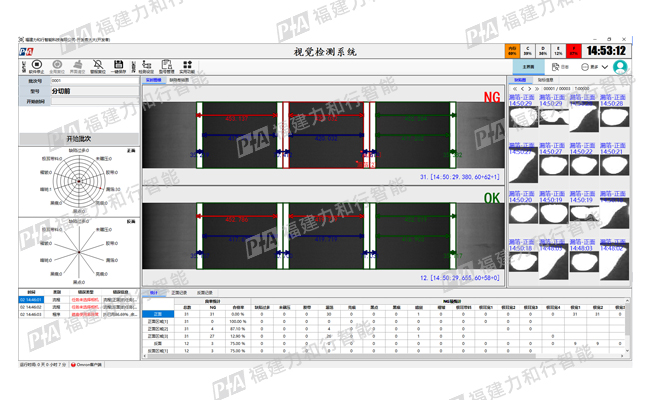Go to next defect image page arrow

pos(530,88)
